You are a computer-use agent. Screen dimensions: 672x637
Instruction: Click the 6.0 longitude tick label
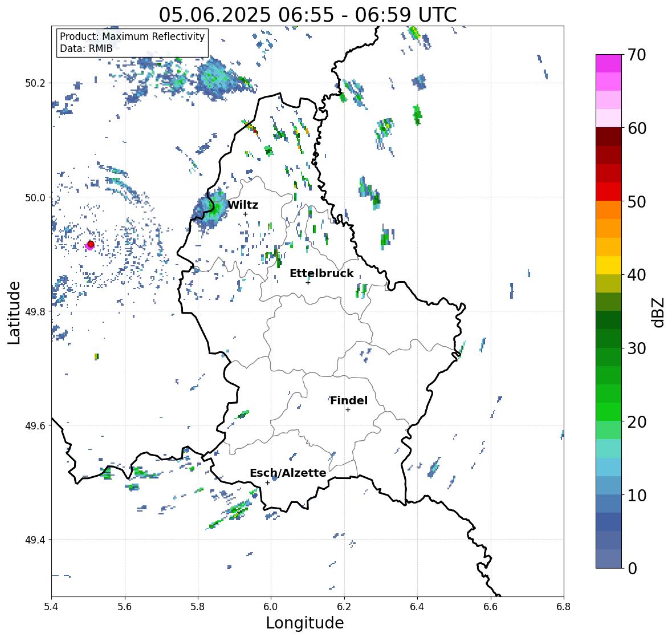pyautogui.click(x=271, y=606)
